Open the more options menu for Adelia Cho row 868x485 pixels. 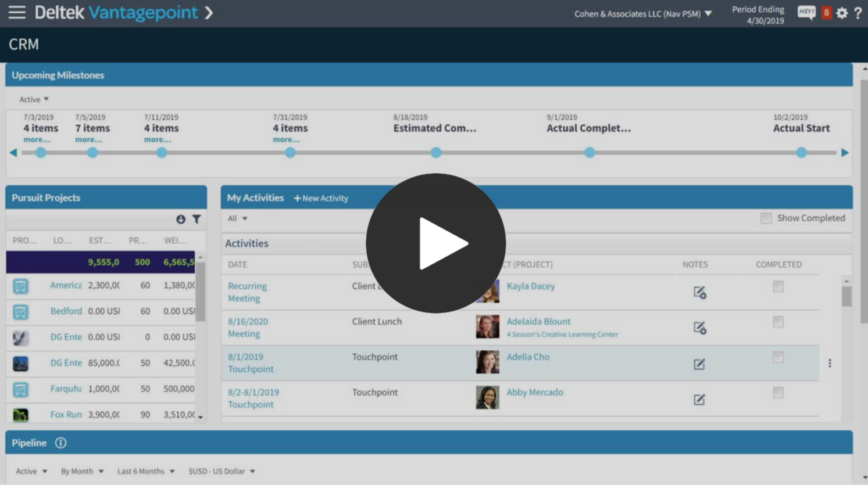tap(830, 363)
